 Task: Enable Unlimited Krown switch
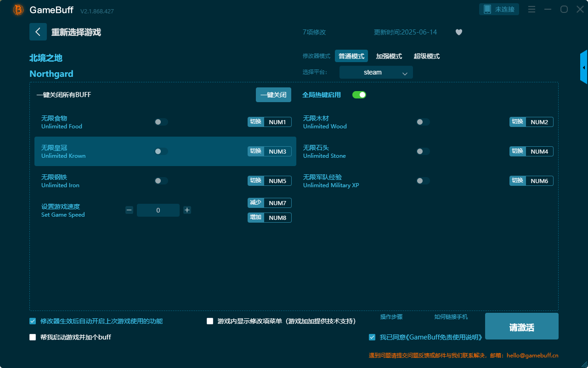(161, 151)
